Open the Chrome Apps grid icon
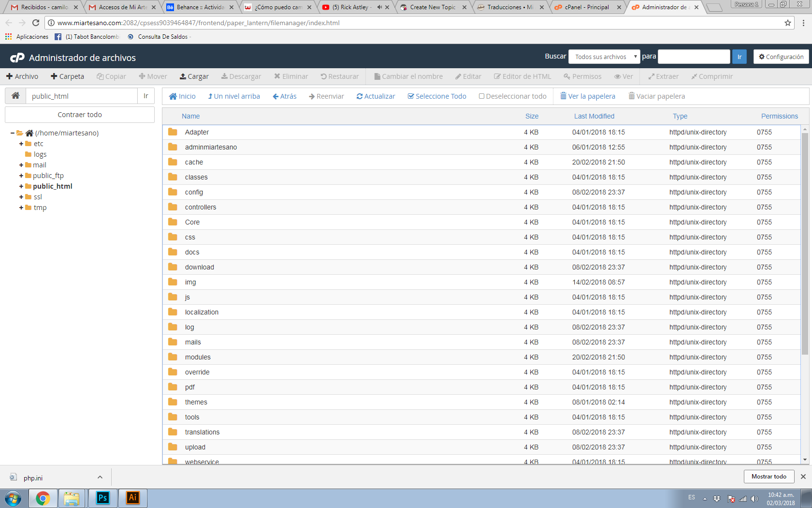This screenshot has width=812, height=508. (8, 37)
